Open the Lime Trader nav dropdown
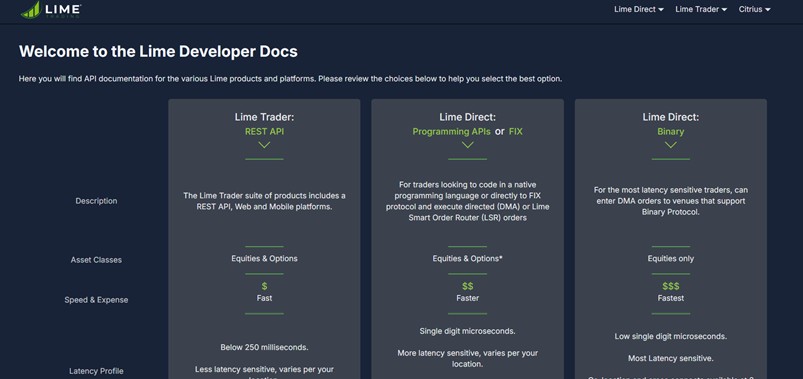The image size is (803, 379). [x=701, y=9]
